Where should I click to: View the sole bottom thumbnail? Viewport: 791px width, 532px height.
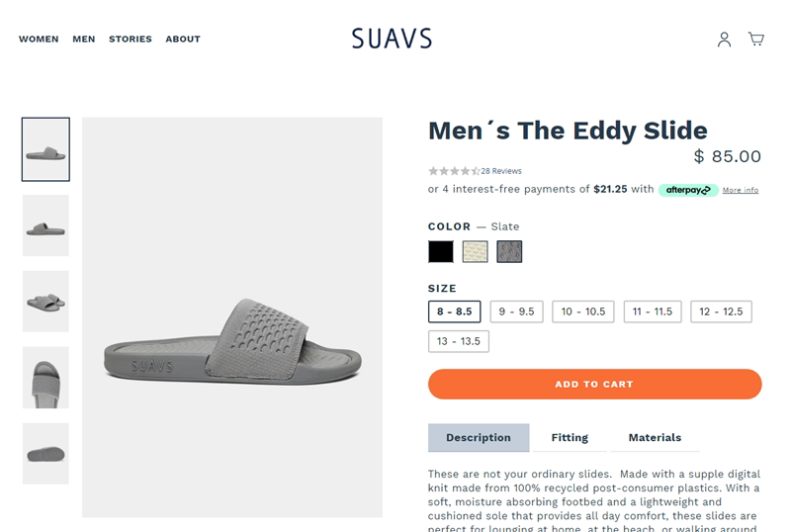tap(45, 454)
